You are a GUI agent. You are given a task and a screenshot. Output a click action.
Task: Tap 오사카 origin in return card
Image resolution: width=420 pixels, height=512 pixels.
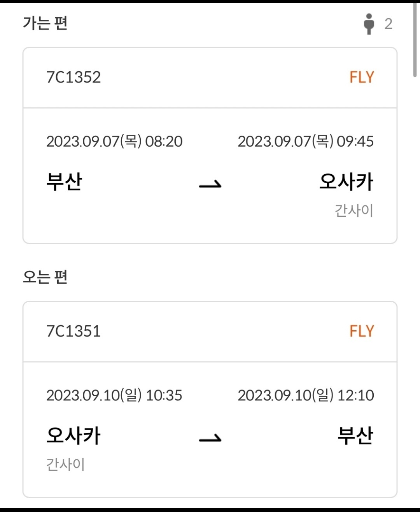click(73, 436)
